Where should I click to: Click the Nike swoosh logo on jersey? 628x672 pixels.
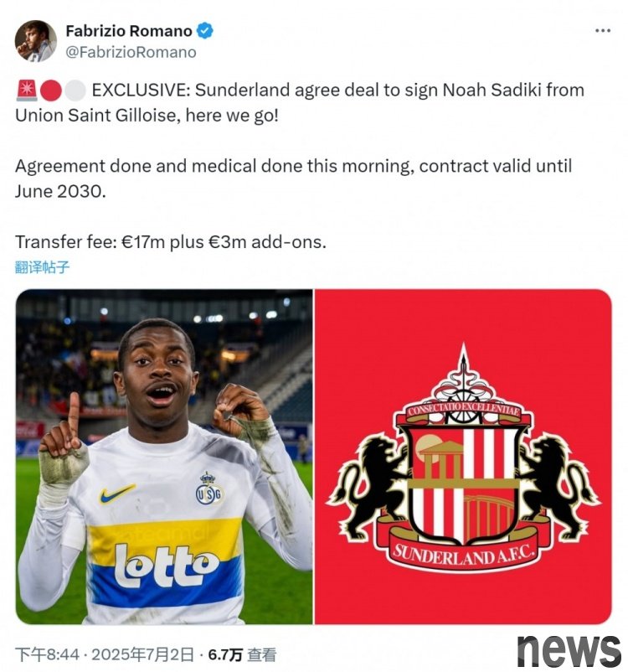tap(116, 494)
